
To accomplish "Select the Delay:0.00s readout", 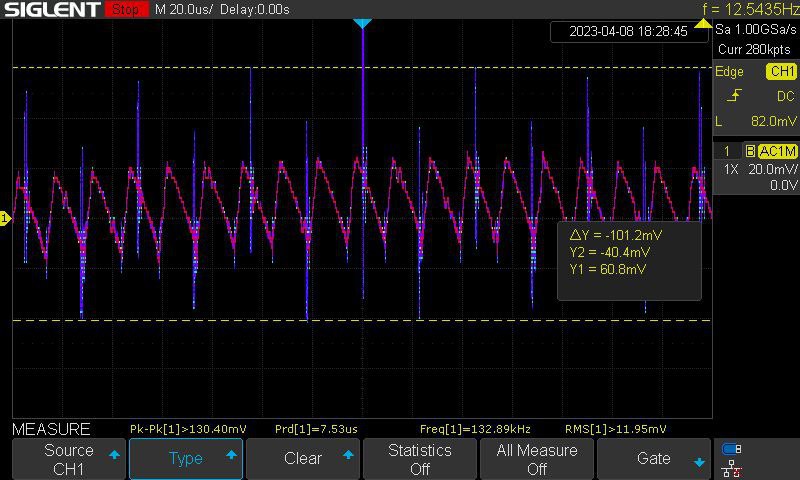I will tap(255, 9).
